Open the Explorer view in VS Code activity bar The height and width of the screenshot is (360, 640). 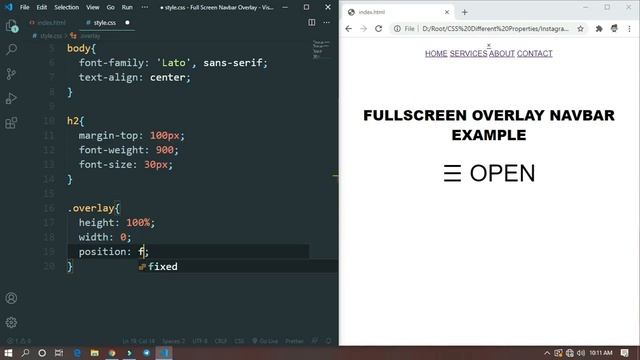pyautogui.click(x=11, y=26)
